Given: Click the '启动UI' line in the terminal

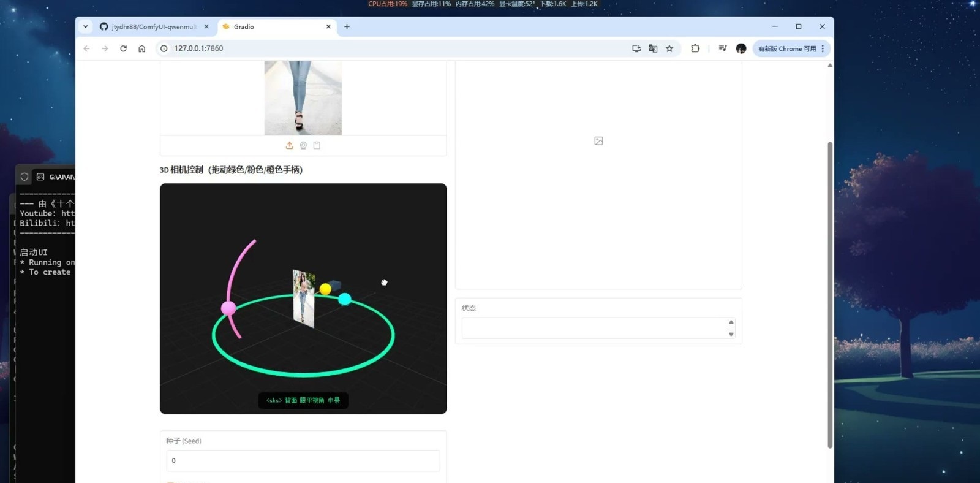Looking at the screenshot, I should coord(34,253).
